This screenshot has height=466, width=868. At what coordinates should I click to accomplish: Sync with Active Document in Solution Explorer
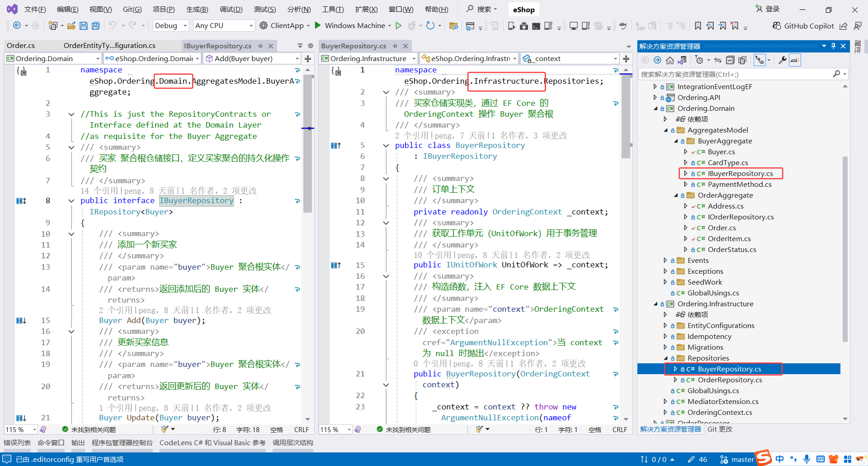pos(718,60)
